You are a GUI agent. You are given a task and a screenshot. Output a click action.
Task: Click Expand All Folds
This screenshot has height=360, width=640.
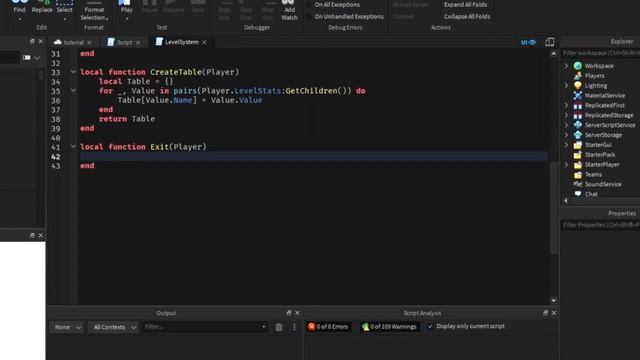click(x=465, y=4)
